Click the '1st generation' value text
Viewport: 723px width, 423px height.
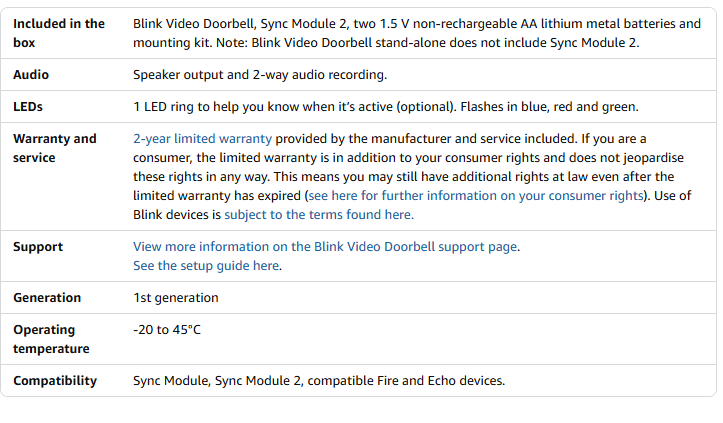tap(176, 298)
